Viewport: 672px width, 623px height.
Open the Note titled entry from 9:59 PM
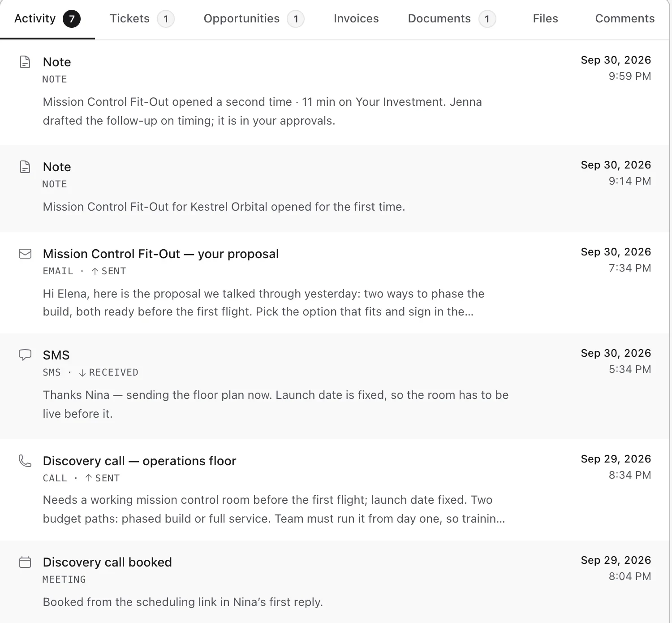(x=57, y=62)
